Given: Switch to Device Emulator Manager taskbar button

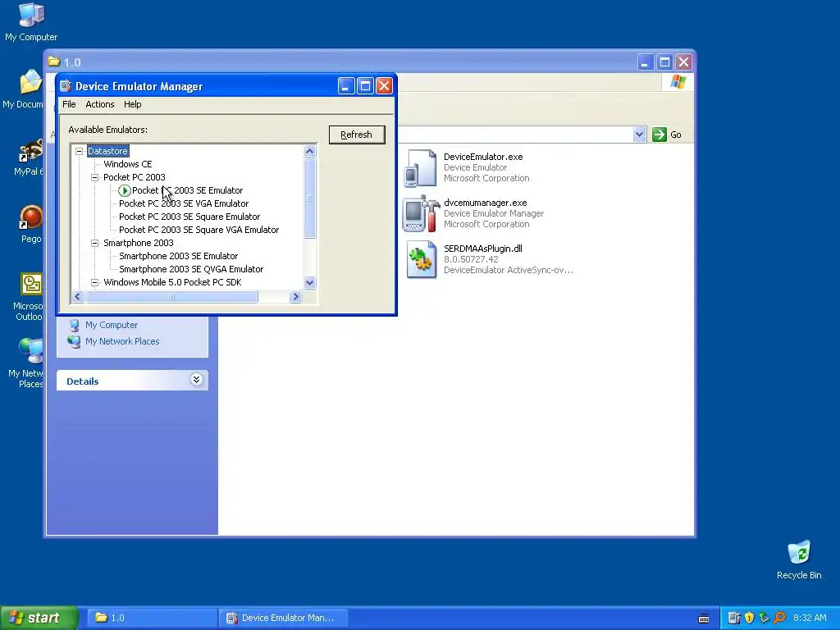Looking at the screenshot, I should point(283,618).
